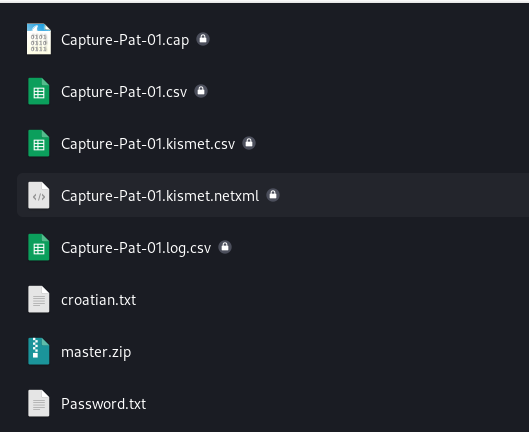Click the teal archive icon of master.zip
Viewport: 530px width, 434px height.
39,352
